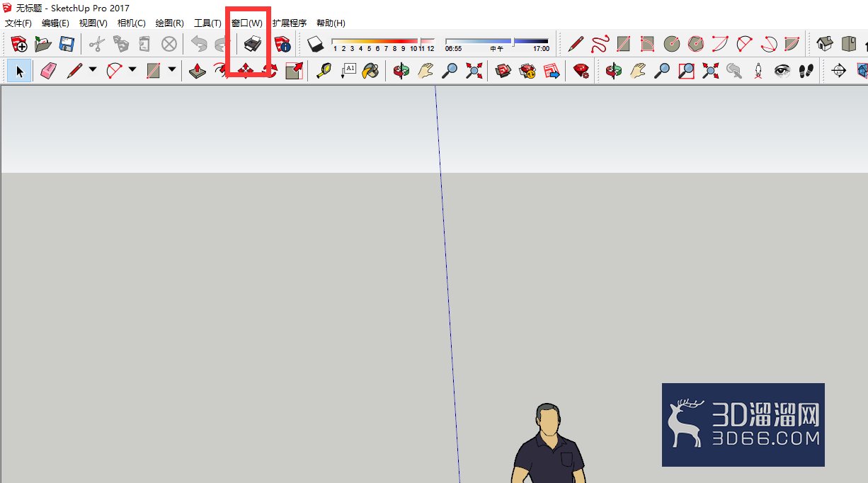Open the 绘图(R) menu
This screenshot has width=868, height=483.
170,23
